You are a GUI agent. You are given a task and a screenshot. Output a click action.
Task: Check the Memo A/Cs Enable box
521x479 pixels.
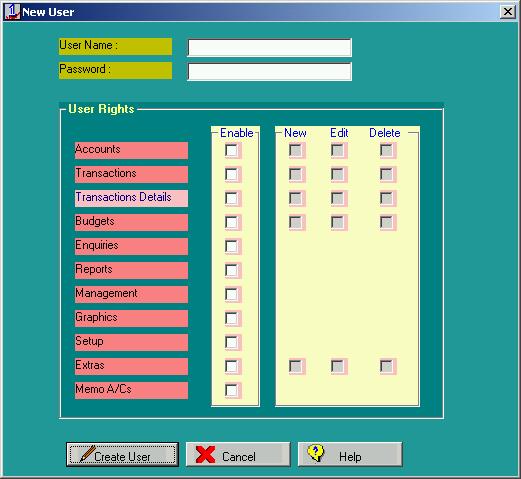pyautogui.click(x=232, y=390)
